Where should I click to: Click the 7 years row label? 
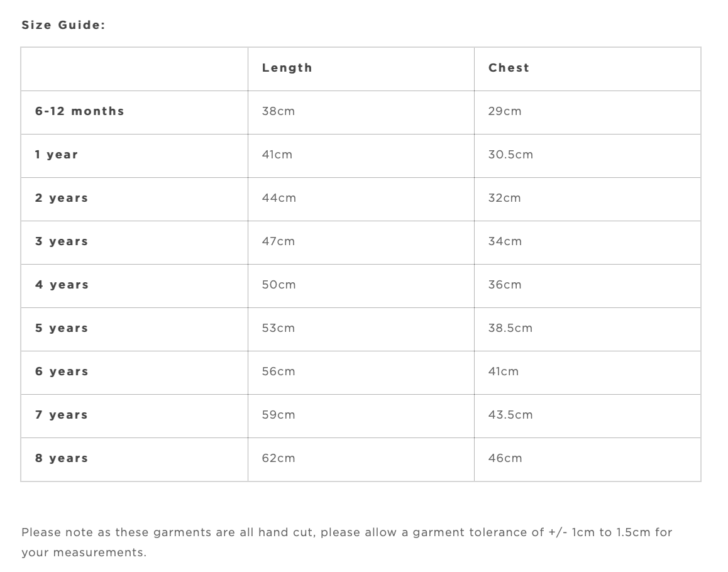click(62, 415)
